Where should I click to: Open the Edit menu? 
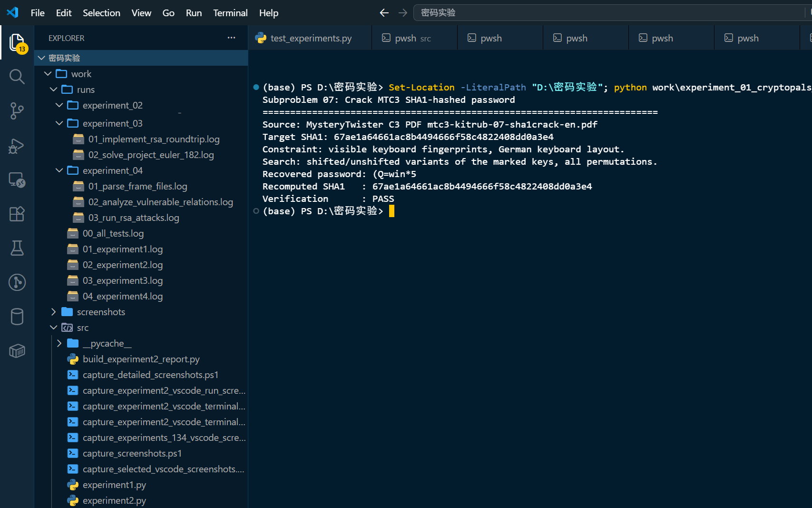click(64, 13)
